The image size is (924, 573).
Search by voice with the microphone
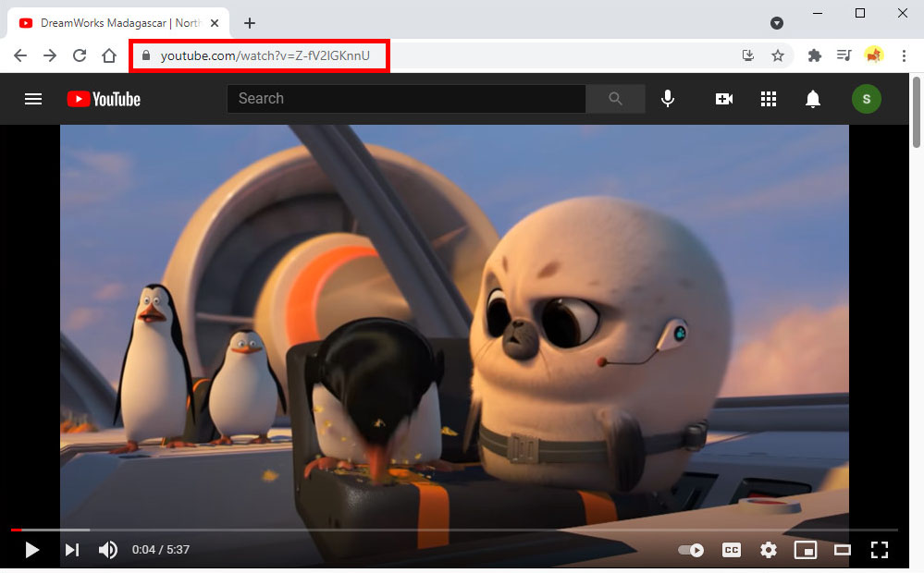[x=668, y=98]
